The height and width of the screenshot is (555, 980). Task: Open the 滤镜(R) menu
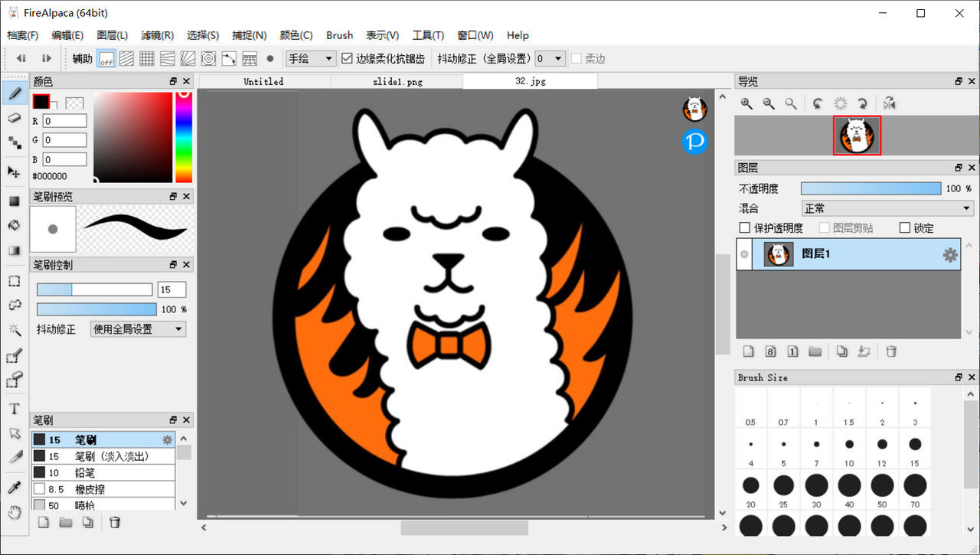157,35
